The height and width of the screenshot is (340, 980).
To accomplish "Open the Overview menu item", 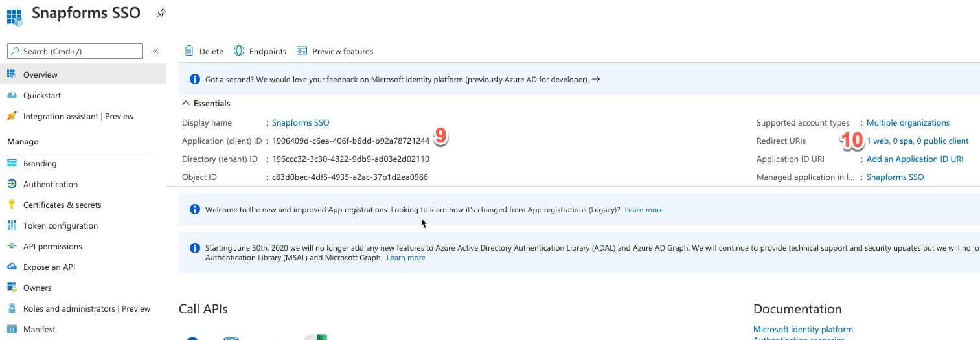I will click(40, 74).
